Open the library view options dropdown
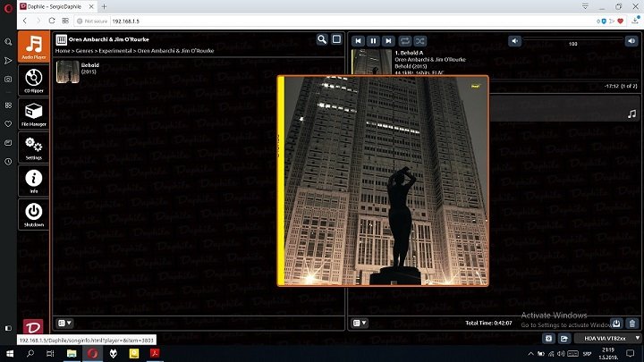 [65, 323]
